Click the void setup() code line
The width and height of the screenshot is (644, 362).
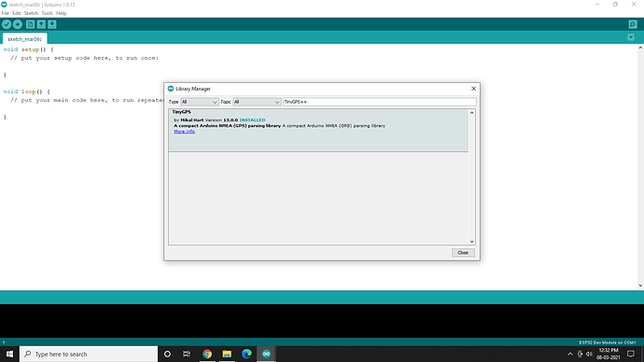[x=28, y=49]
